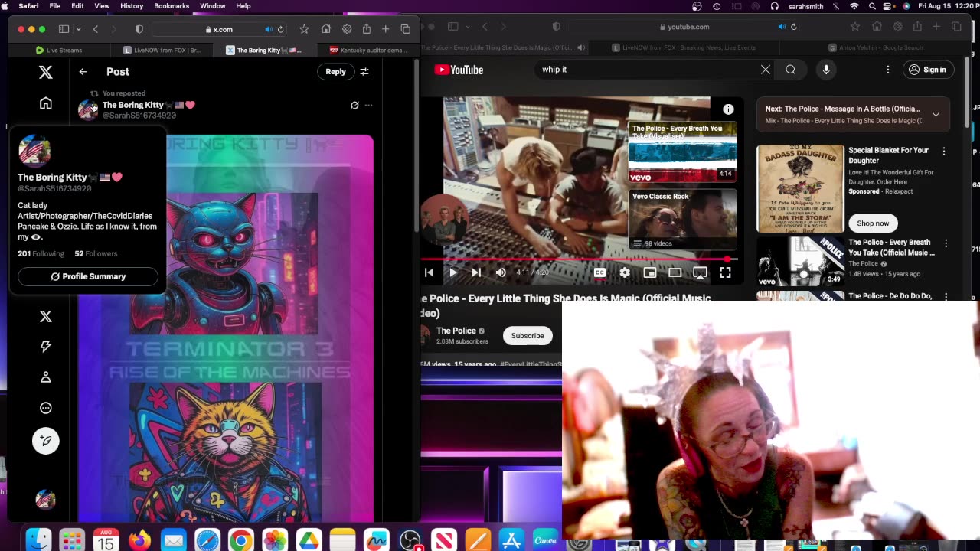Enter fullscreen on YouTube player
The image size is (980, 551).
click(725, 272)
